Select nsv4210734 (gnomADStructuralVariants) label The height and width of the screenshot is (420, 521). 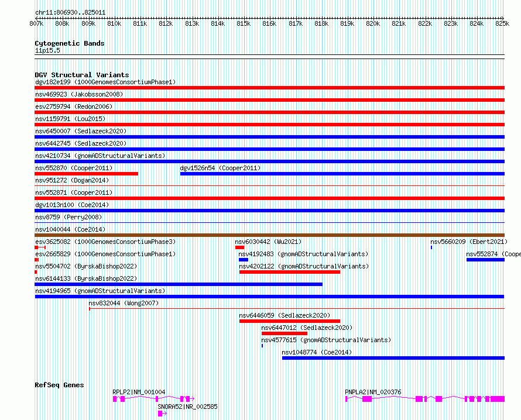[100, 156]
